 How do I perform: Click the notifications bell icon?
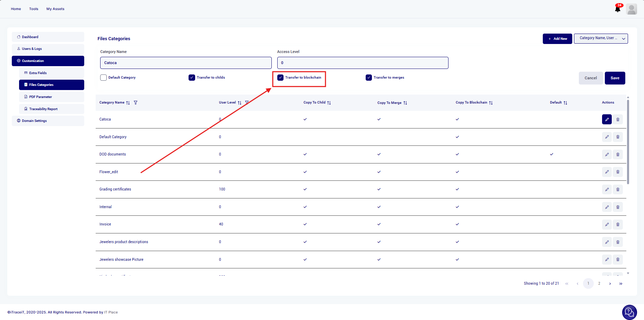point(618,9)
